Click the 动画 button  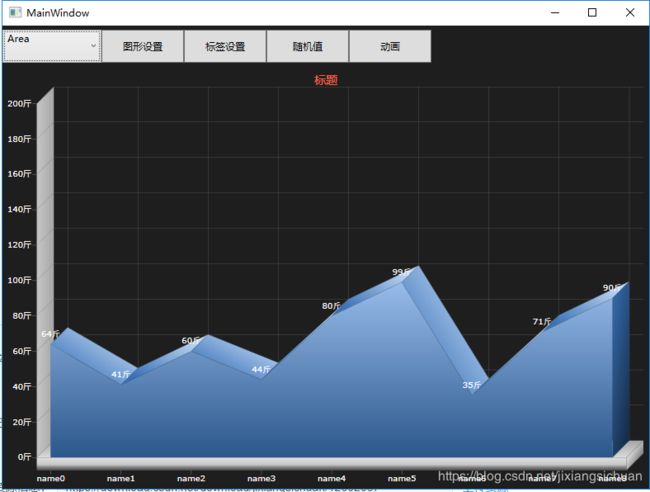coord(390,46)
